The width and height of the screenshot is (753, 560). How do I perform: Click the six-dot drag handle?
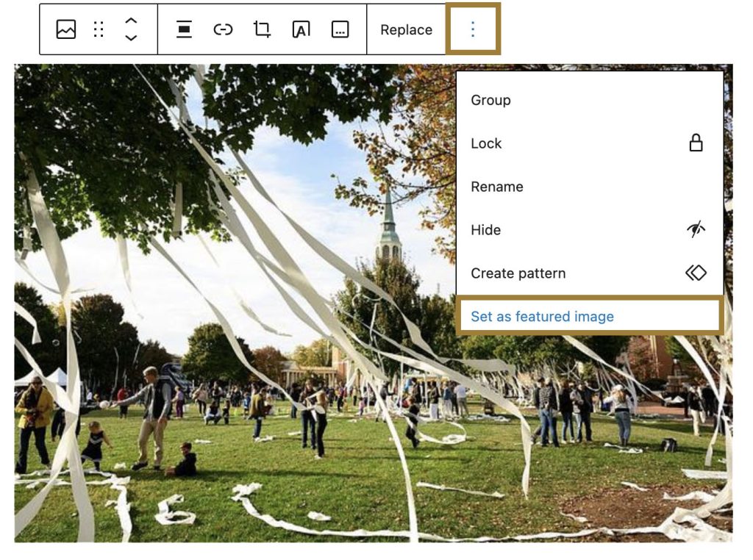[x=99, y=29]
